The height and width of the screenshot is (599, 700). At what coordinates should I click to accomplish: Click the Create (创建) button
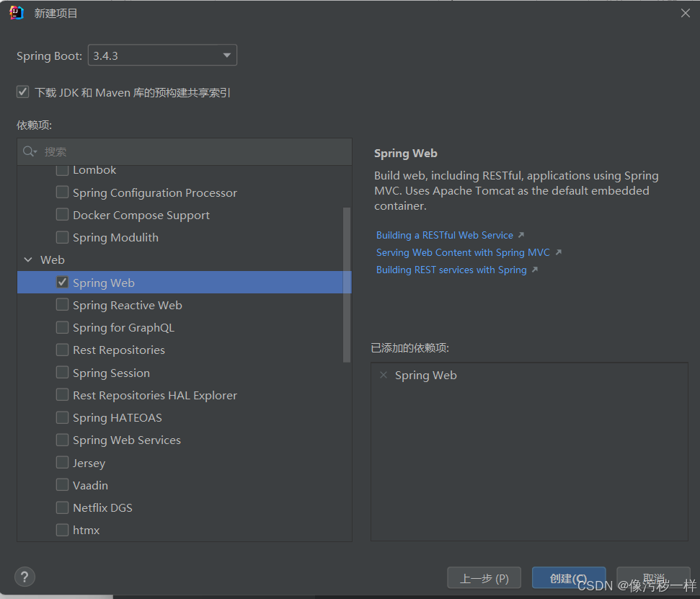point(568,579)
